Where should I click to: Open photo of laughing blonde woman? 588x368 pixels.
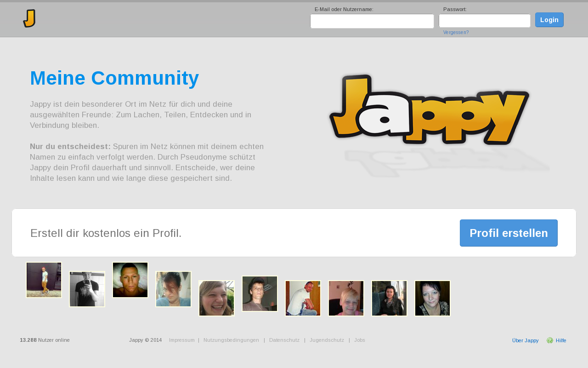(216, 298)
